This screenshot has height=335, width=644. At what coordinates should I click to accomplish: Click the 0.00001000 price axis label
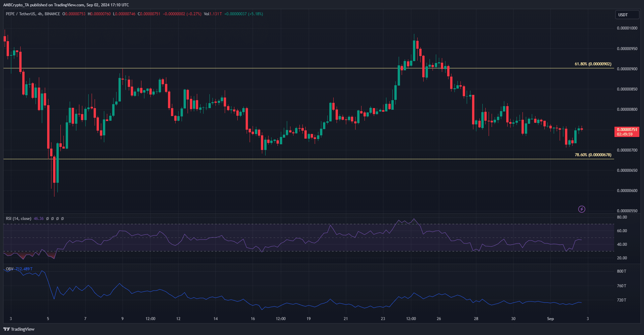[627, 28]
